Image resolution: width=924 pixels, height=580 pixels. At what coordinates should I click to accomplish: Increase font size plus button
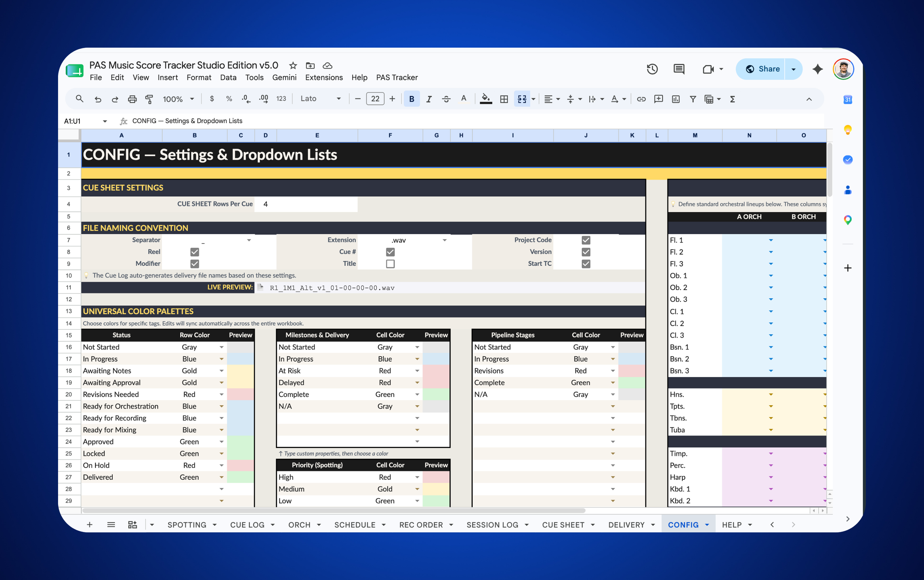[x=392, y=99]
